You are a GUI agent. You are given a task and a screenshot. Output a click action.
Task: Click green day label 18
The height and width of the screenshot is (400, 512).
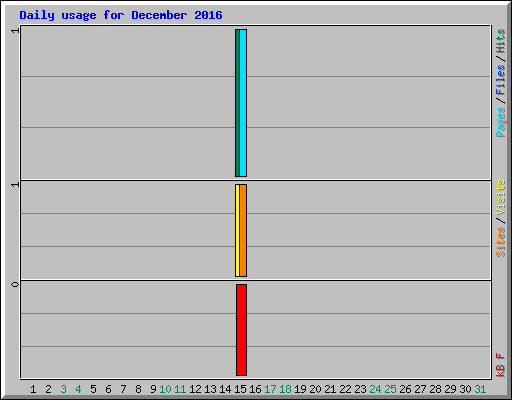coord(285,389)
